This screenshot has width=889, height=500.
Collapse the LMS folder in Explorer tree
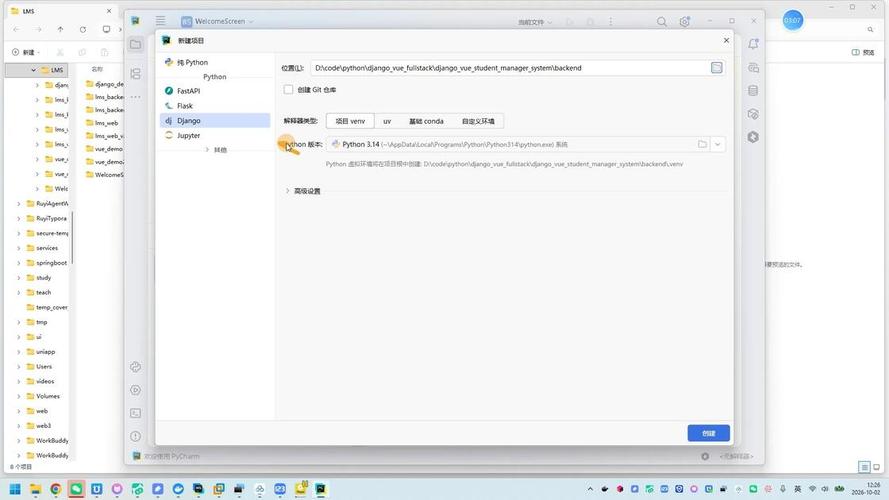click(x=33, y=70)
